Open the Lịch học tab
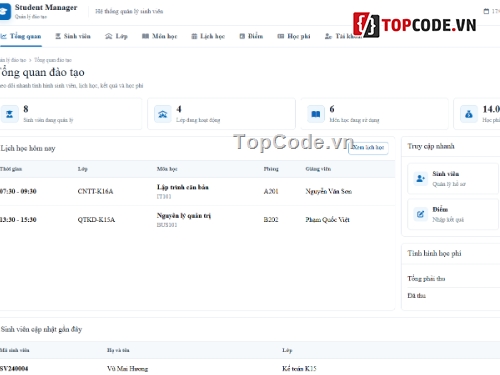Viewport: 500px width, 375px height. [x=208, y=36]
